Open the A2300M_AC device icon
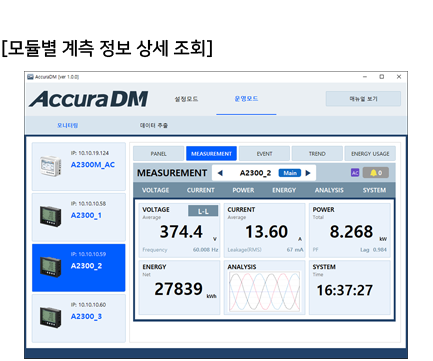This screenshot has height=361, width=433. click(x=51, y=166)
